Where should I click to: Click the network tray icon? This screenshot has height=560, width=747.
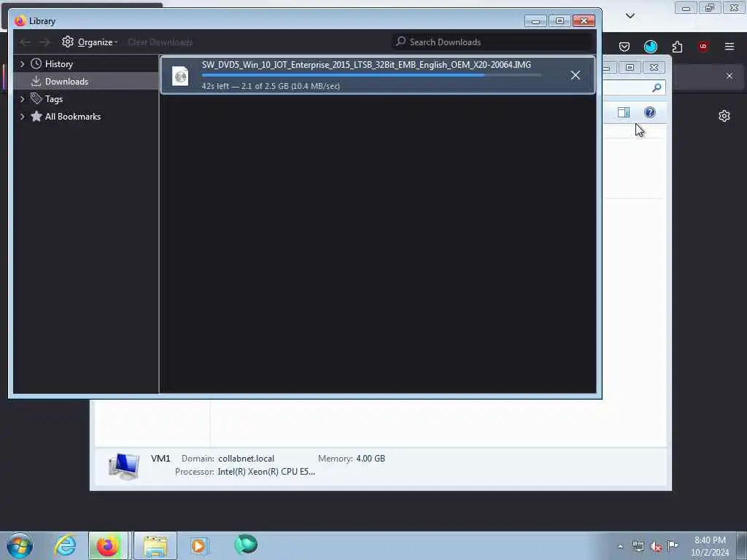(638, 546)
